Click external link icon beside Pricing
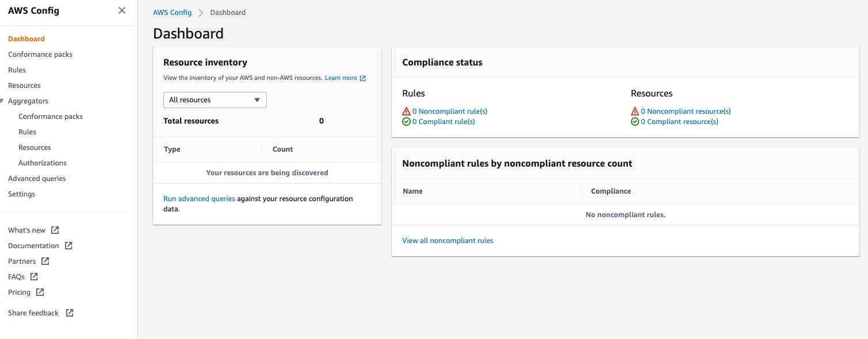The height and width of the screenshot is (339, 868). [40, 292]
